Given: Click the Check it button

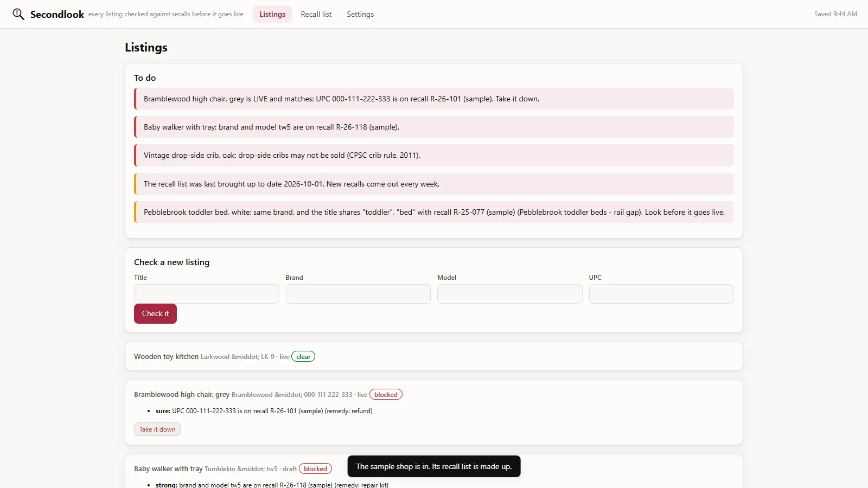Looking at the screenshot, I should point(155,313).
